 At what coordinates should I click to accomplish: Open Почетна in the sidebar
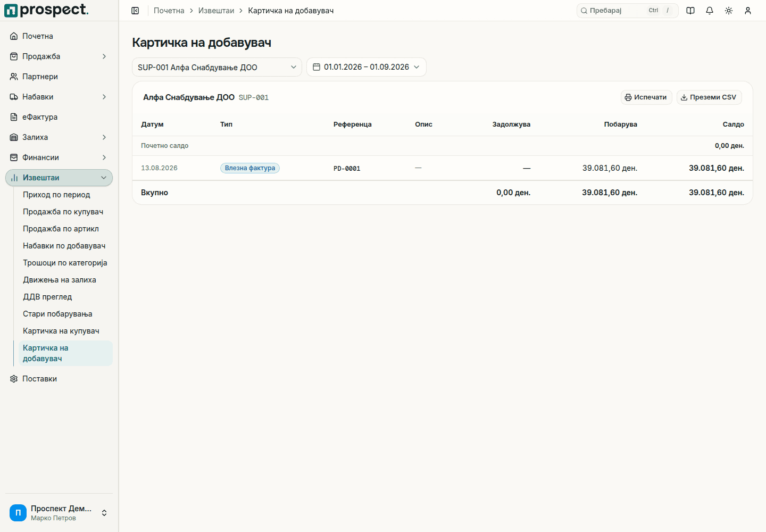click(59, 36)
